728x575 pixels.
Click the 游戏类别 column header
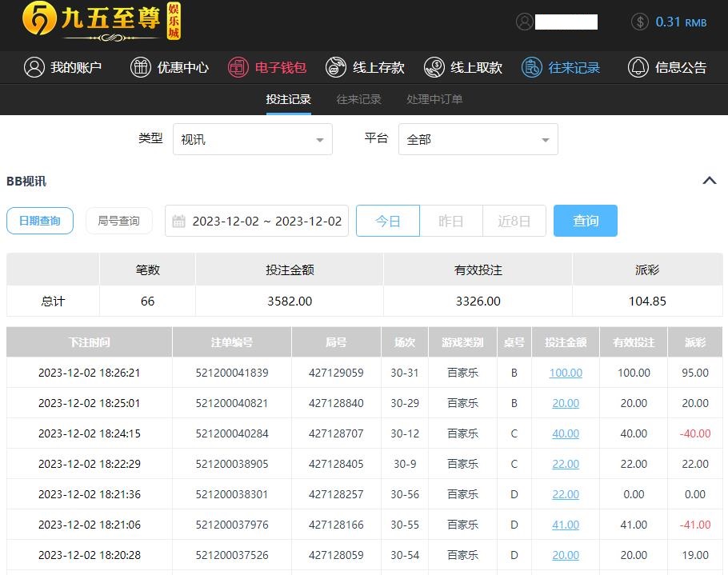(x=462, y=342)
